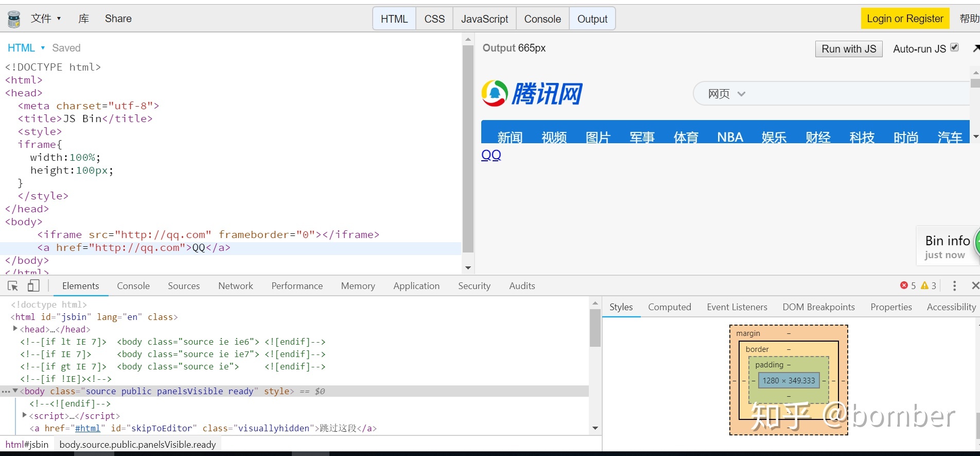Click the #html href link in DOM

point(87,428)
